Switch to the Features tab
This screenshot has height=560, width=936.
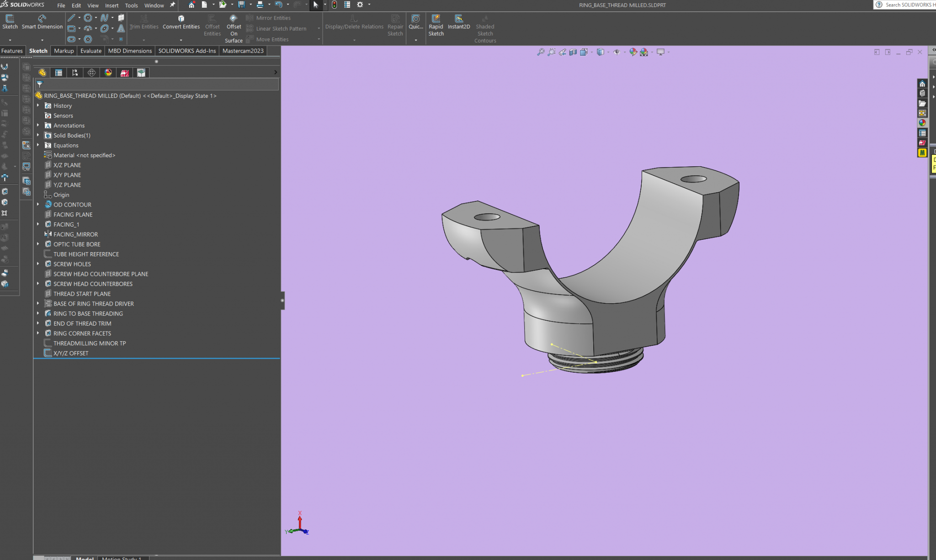(12, 51)
